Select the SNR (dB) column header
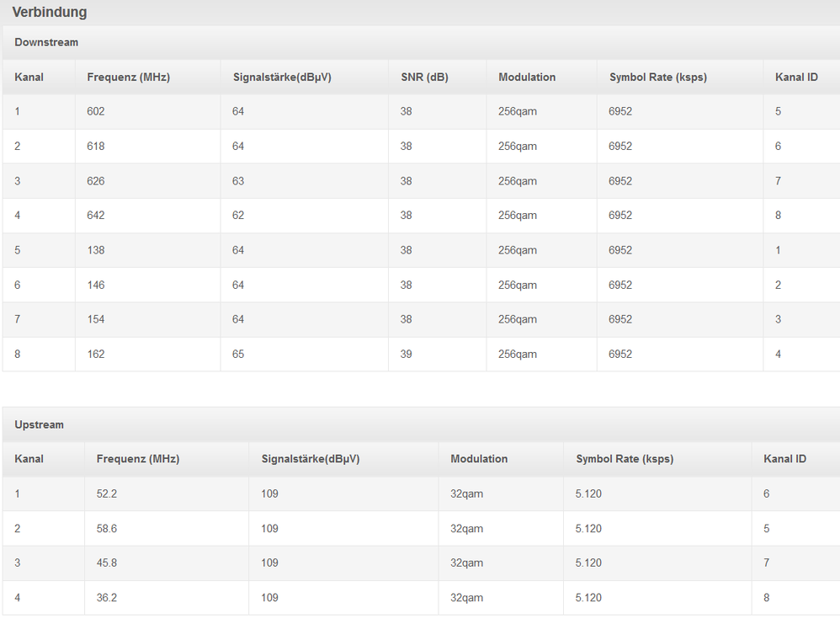 (424, 77)
